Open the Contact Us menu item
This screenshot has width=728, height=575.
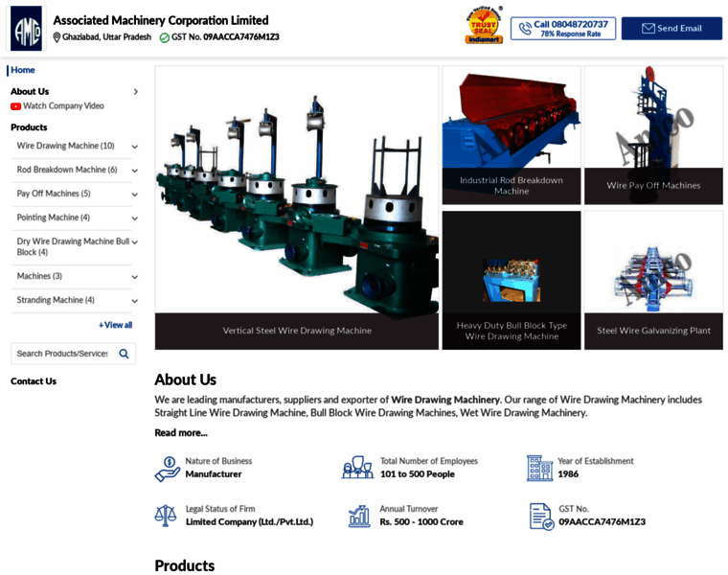[x=34, y=381]
